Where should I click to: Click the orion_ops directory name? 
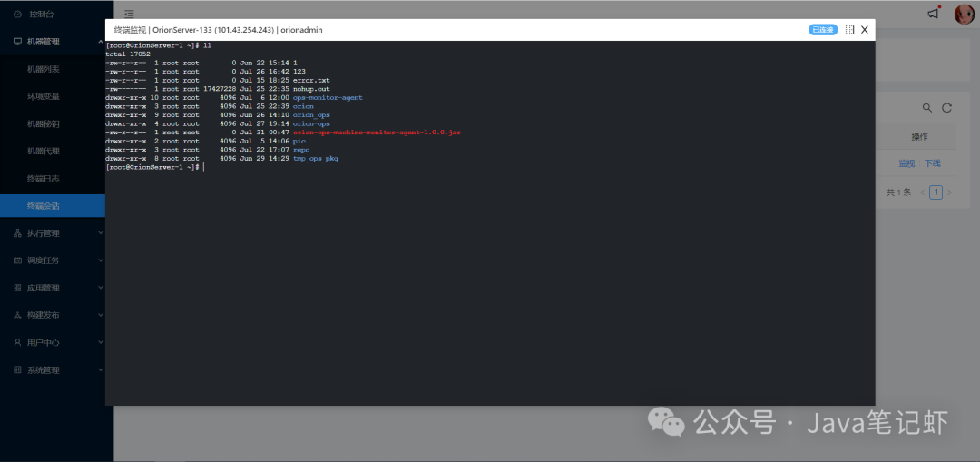click(311, 115)
